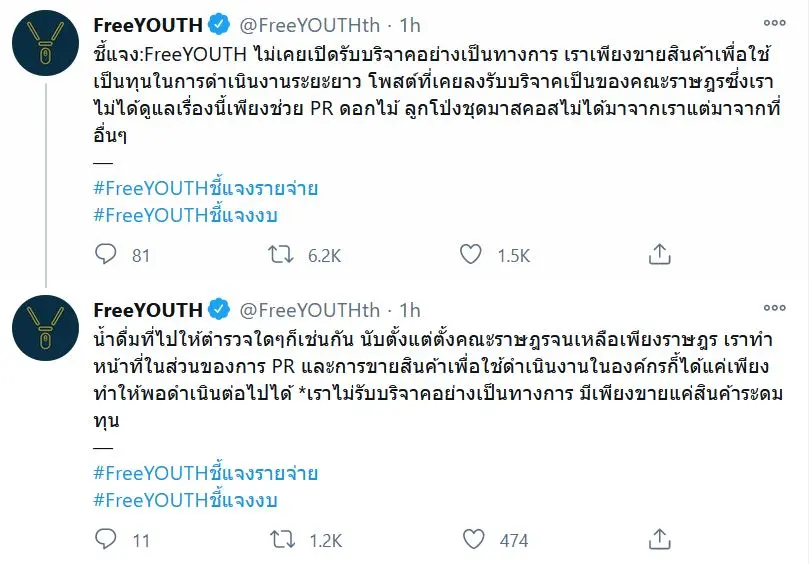The width and height of the screenshot is (810, 564).
Task: Retweet the second tweet with 1.2K retweets
Action: point(283,540)
